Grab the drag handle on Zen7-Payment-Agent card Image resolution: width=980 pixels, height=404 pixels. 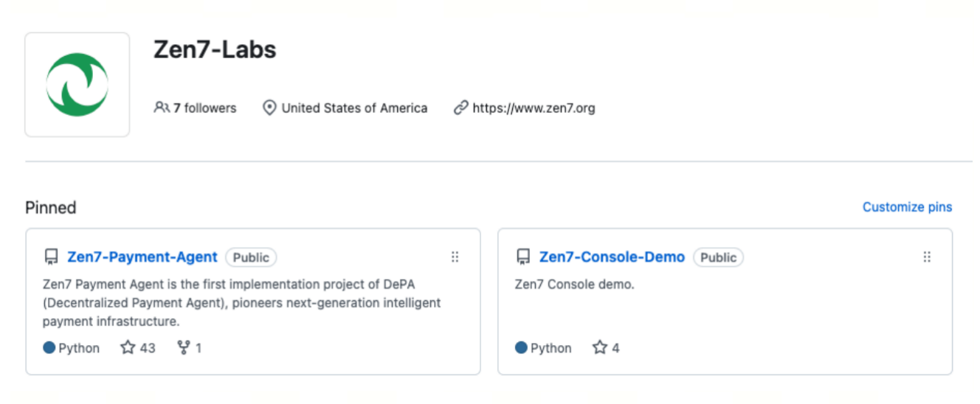point(455,257)
